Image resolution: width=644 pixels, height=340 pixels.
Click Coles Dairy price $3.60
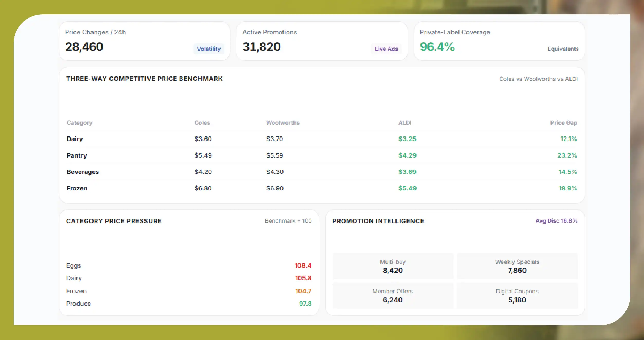203,139
